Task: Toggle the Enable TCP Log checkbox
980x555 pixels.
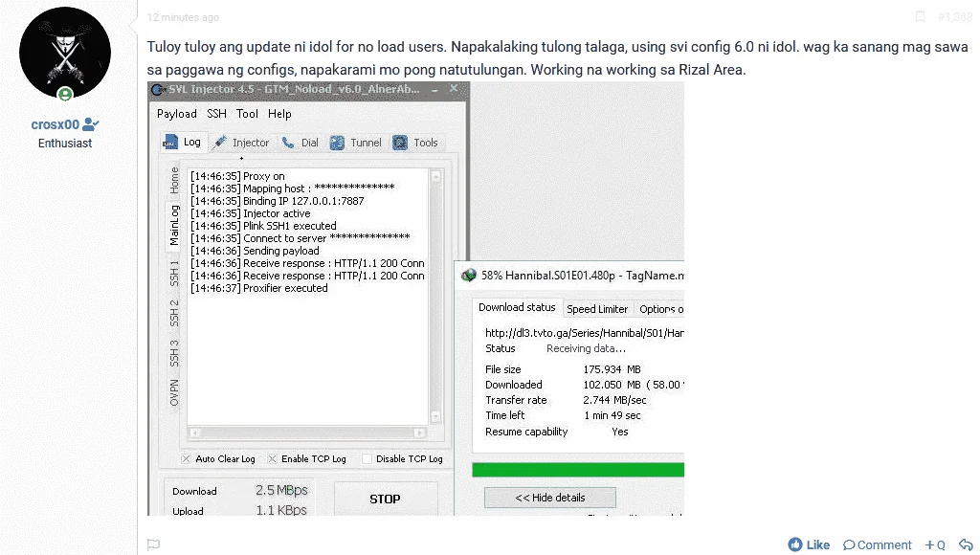Action: 272,458
